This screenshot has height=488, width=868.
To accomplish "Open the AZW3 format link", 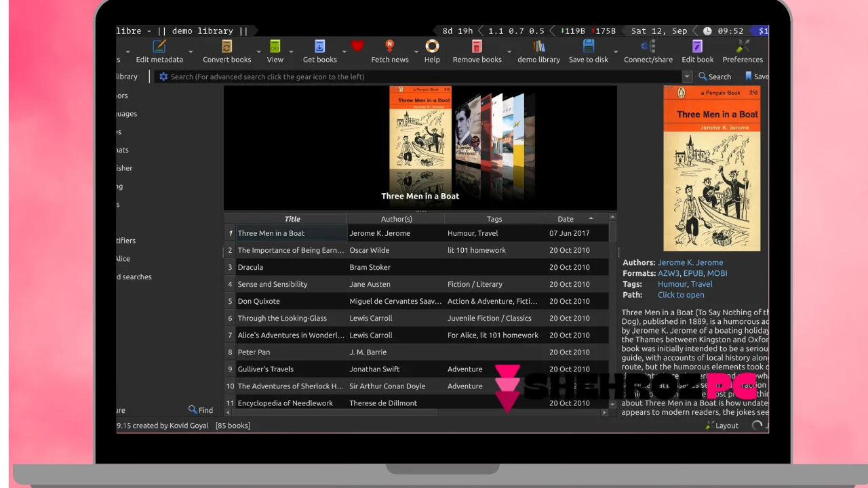I will 668,273.
